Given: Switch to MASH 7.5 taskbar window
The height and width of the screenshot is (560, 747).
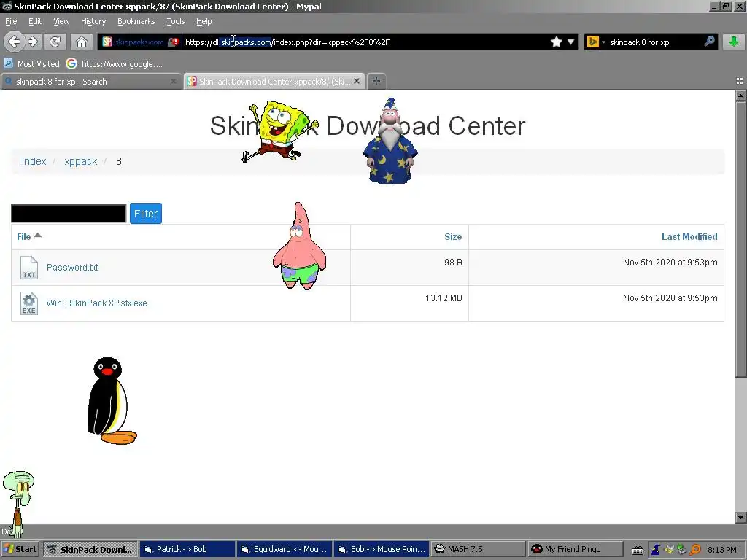Looking at the screenshot, I should (479, 549).
